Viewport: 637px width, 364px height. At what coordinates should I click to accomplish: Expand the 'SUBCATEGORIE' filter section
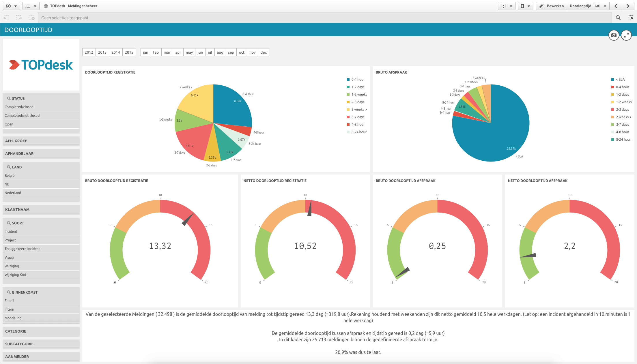[x=41, y=344]
